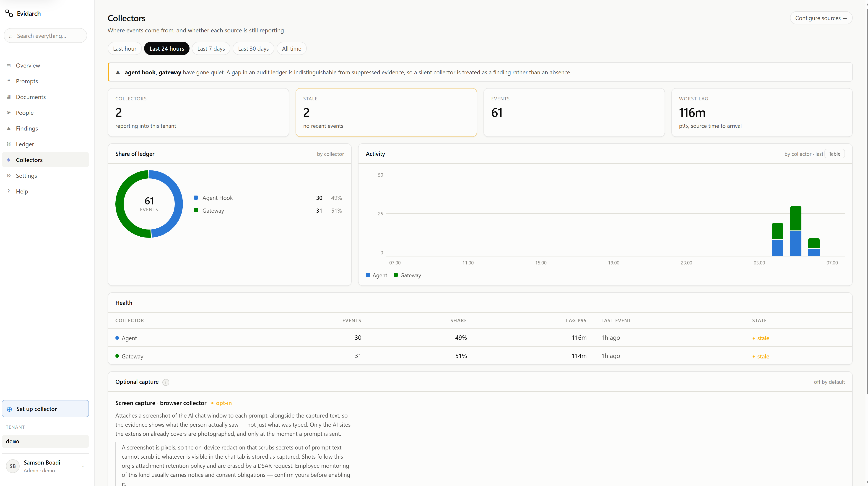868x486 pixels.
Task: Click the Prompts quote icon
Action: [9, 81]
